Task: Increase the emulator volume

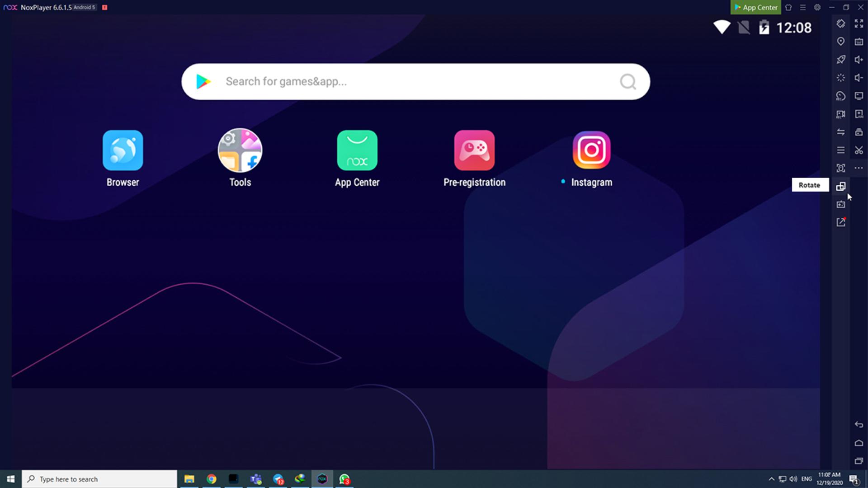Action: [859, 60]
